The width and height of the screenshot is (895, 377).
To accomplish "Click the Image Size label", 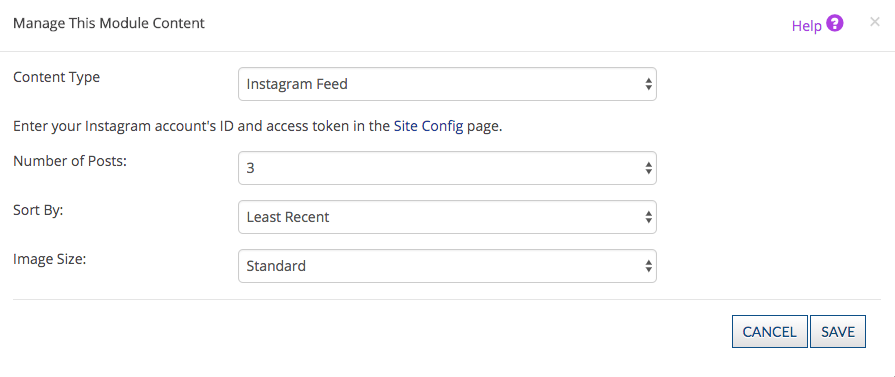I will (x=49, y=259).
